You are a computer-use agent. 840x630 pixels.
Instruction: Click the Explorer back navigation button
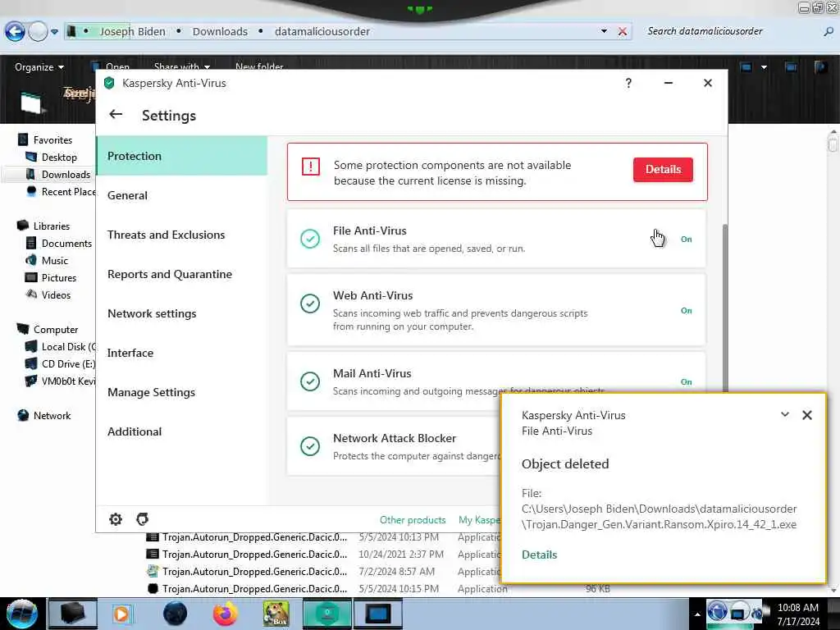[15, 32]
